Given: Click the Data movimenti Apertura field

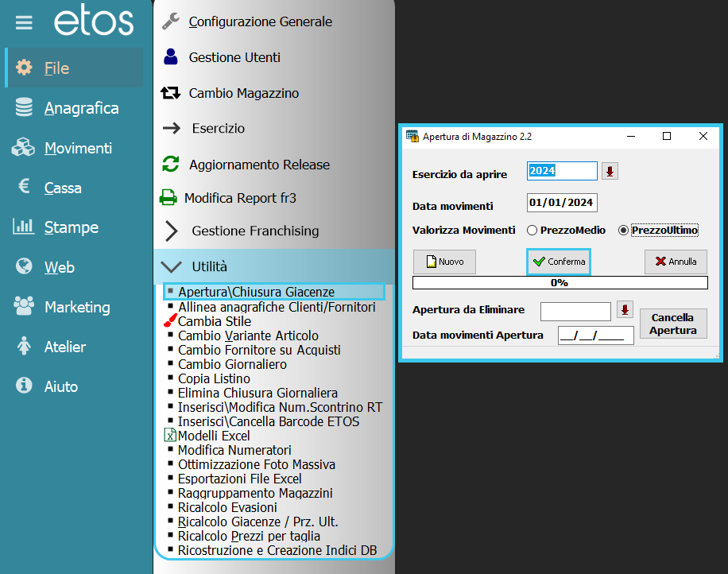Looking at the screenshot, I should [x=596, y=335].
